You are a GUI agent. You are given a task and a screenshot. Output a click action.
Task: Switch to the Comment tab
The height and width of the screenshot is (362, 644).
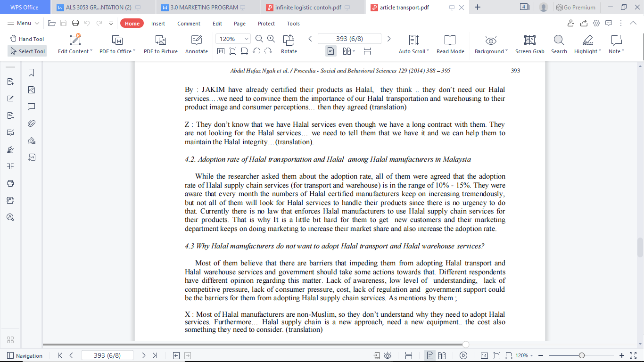pyautogui.click(x=189, y=24)
